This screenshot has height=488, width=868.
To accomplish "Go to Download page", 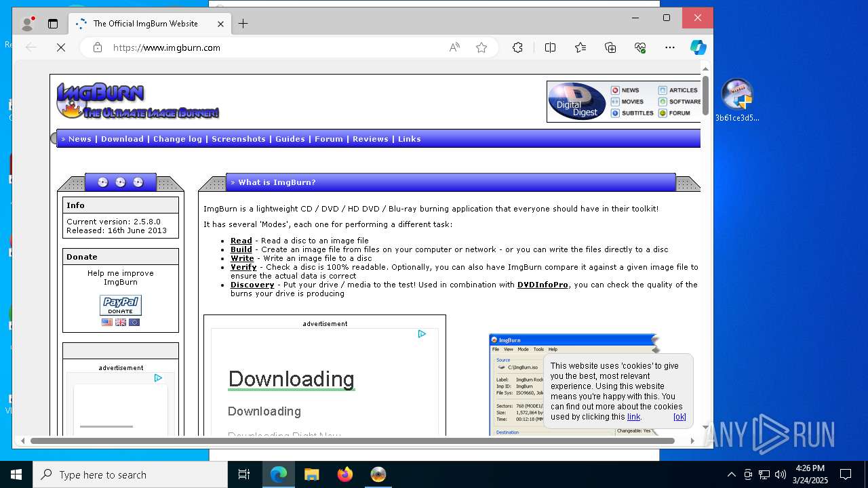I will 122,139.
